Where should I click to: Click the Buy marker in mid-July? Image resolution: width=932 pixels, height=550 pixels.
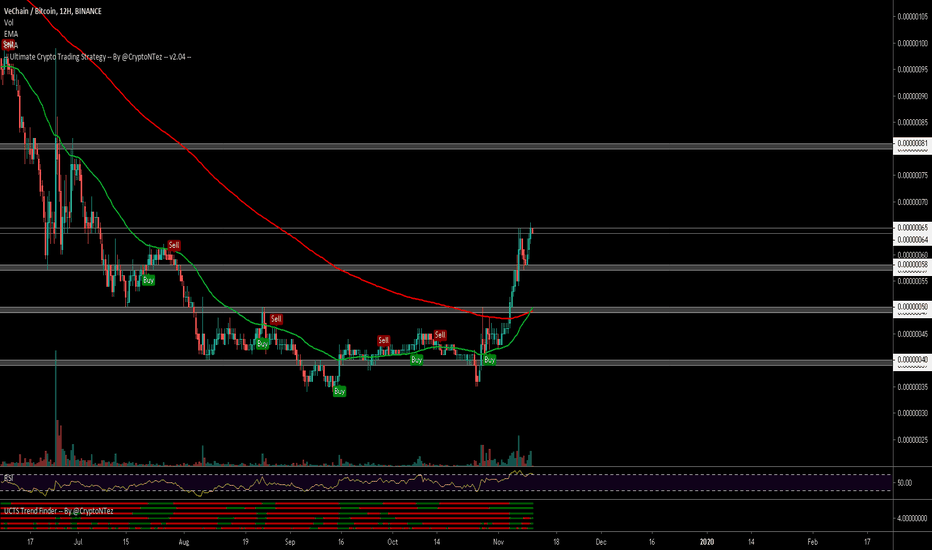tap(148, 280)
